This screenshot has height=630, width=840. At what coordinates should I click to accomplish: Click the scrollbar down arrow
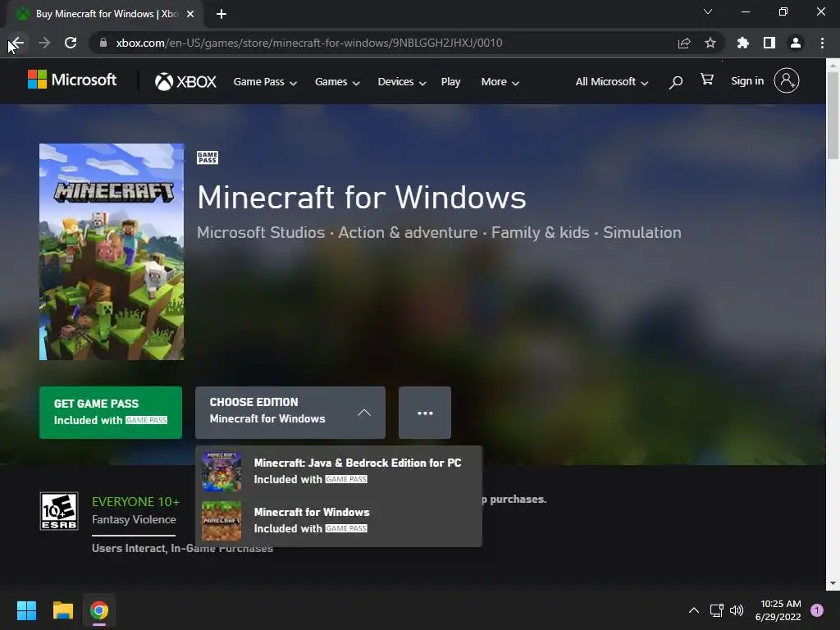[833, 583]
